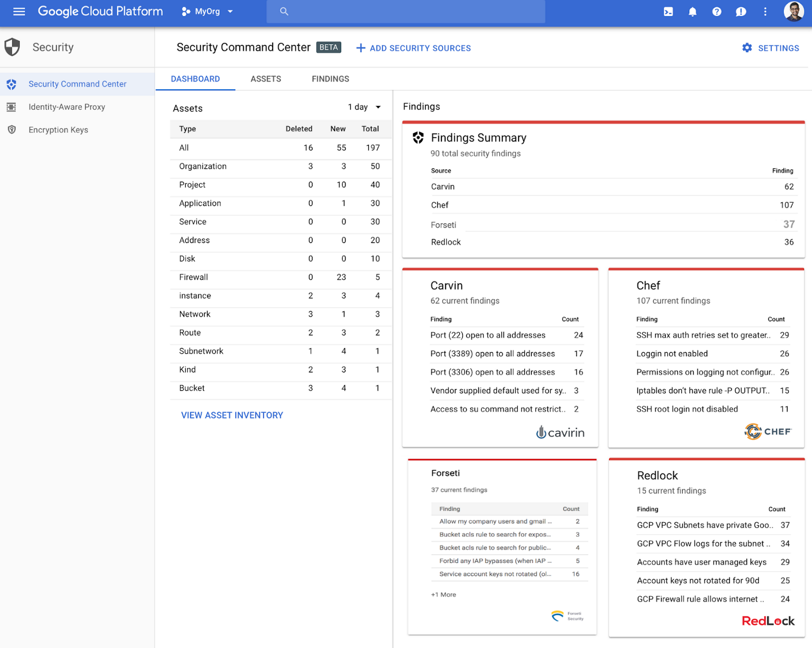
Task: Select the Organization asset row
Action: [x=281, y=166]
